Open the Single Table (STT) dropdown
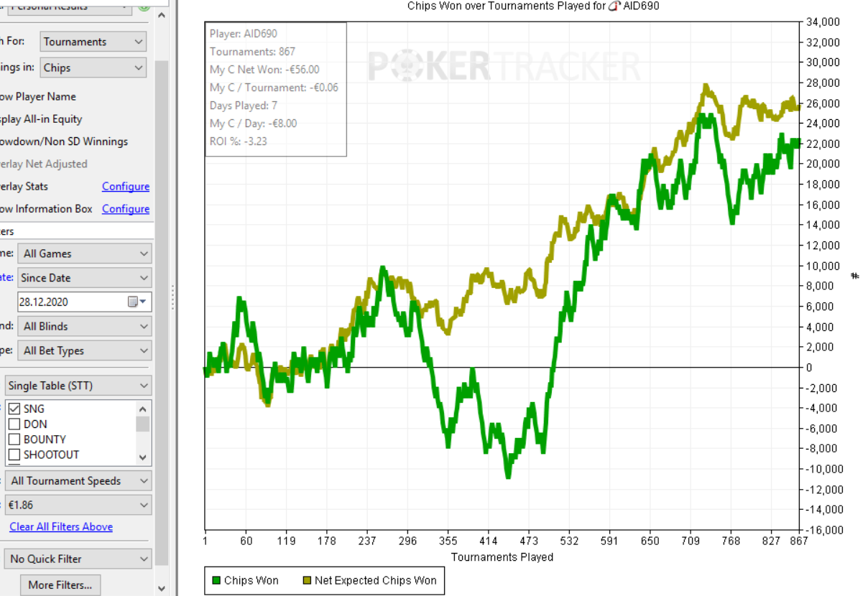 pyautogui.click(x=78, y=386)
